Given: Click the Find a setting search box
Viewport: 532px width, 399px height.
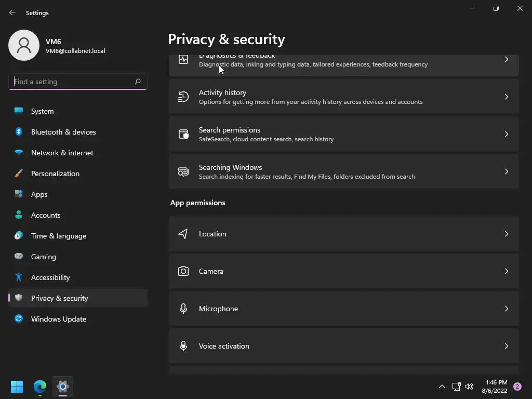Looking at the screenshot, I should (x=72, y=82).
